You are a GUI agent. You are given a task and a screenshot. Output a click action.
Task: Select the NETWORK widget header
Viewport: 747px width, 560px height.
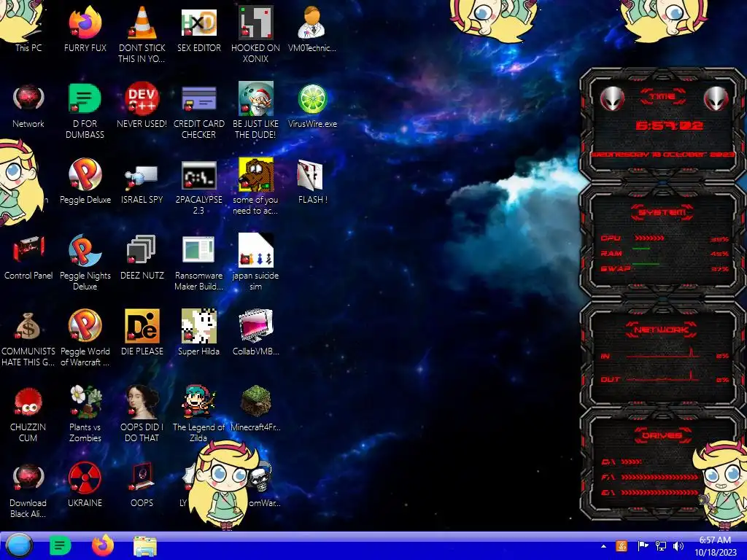[661, 330]
